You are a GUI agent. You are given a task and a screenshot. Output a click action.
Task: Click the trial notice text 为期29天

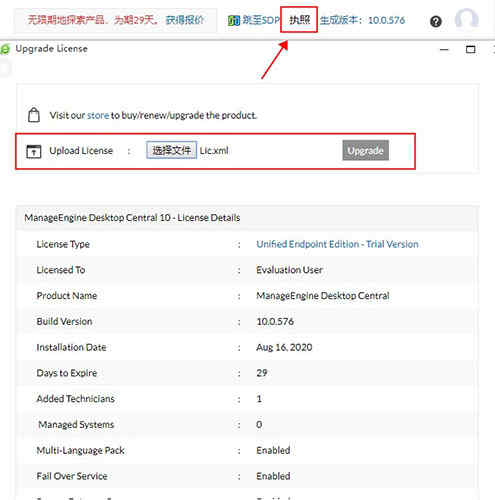click(136, 20)
